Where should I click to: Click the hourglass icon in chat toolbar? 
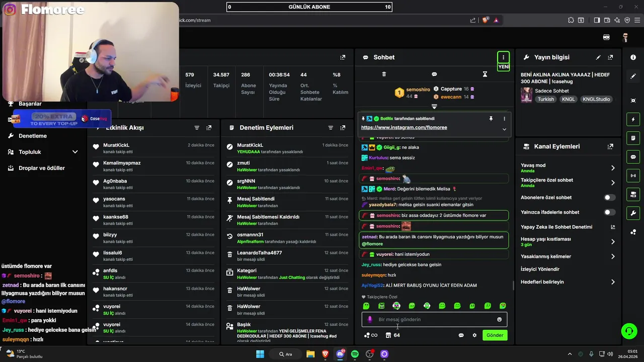tap(485, 74)
